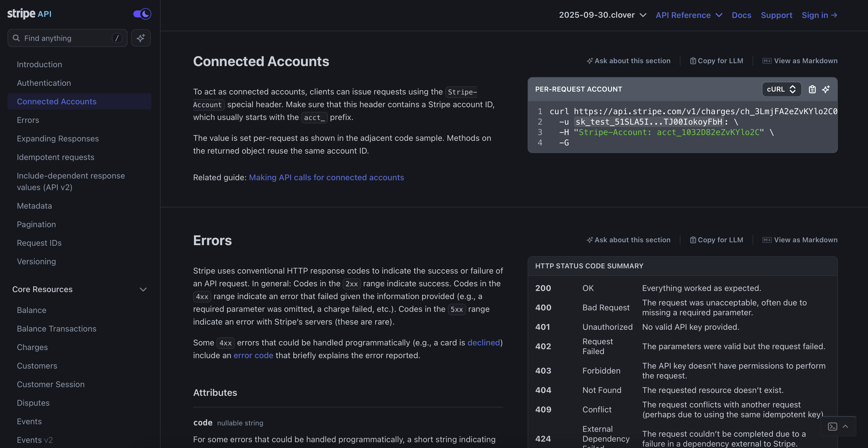Open Support from the top navigation
The image size is (868, 448).
(x=776, y=15)
